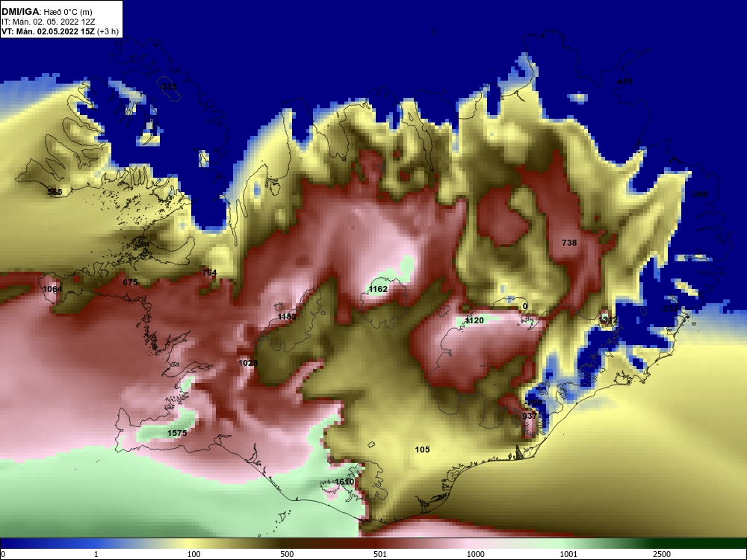
Task: Click the 100 label under the color scale
Action: click(193, 554)
